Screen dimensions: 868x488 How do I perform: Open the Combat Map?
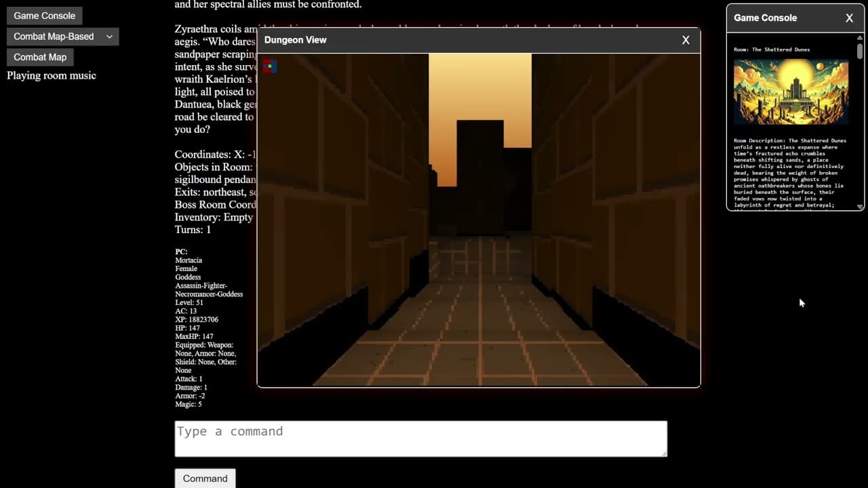tap(40, 57)
